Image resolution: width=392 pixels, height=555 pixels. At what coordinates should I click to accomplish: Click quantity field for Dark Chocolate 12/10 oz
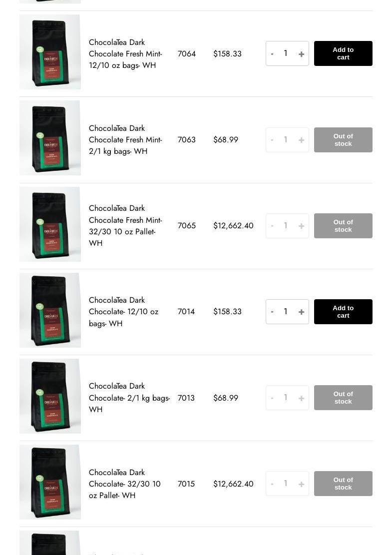(286, 312)
